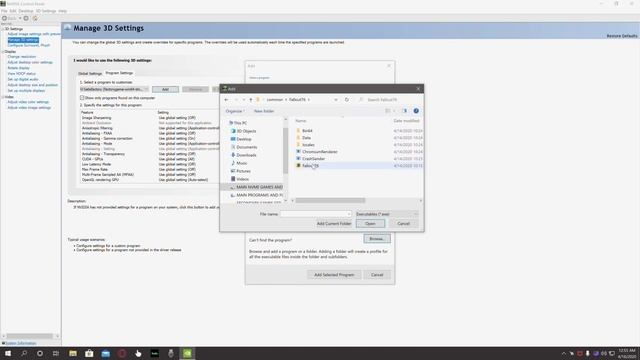The height and width of the screenshot is (360, 640).
Task: Open Microsoft Store from the taskbar
Action: (x=89, y=353)
